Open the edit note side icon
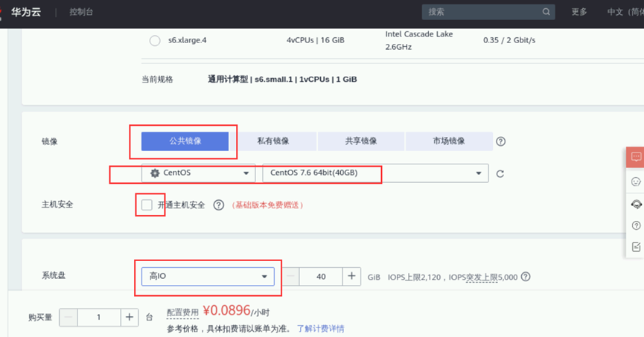Screen dimensions: 644x337 (x=637, y=247)
